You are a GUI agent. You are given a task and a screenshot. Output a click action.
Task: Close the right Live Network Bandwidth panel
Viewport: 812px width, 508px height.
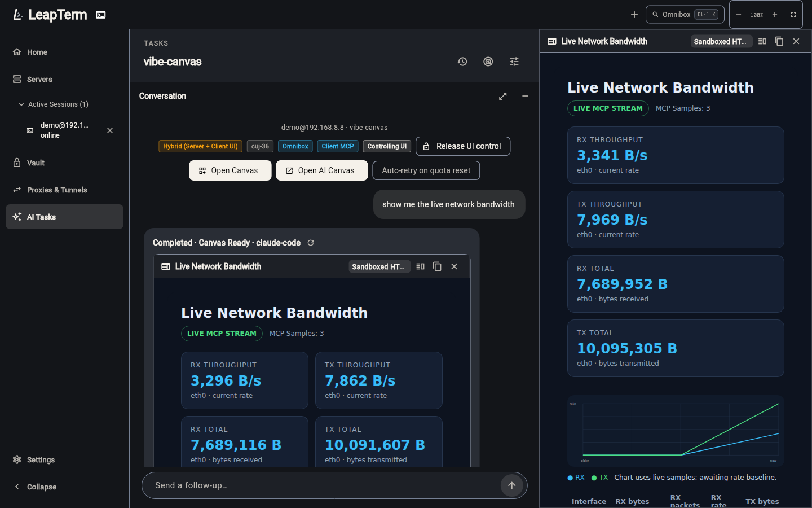pyautogui.click(x=796, y=41)
